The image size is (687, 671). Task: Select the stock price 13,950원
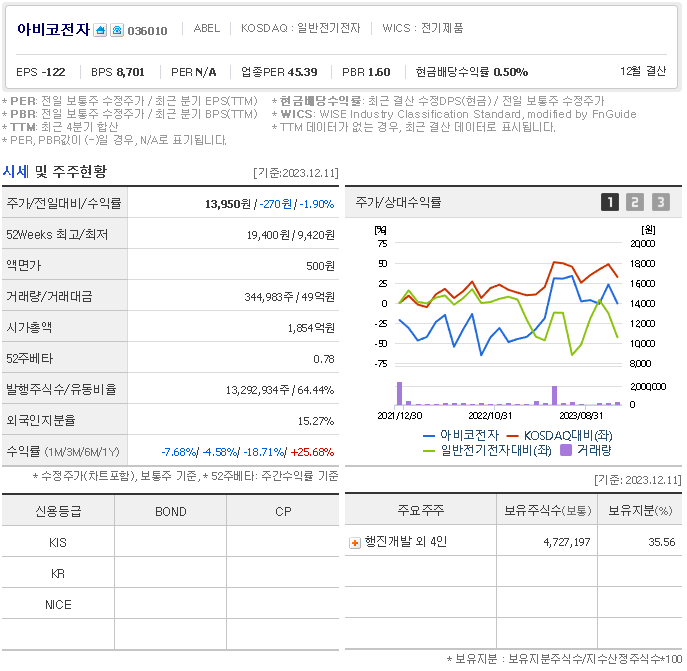[228, 204]
